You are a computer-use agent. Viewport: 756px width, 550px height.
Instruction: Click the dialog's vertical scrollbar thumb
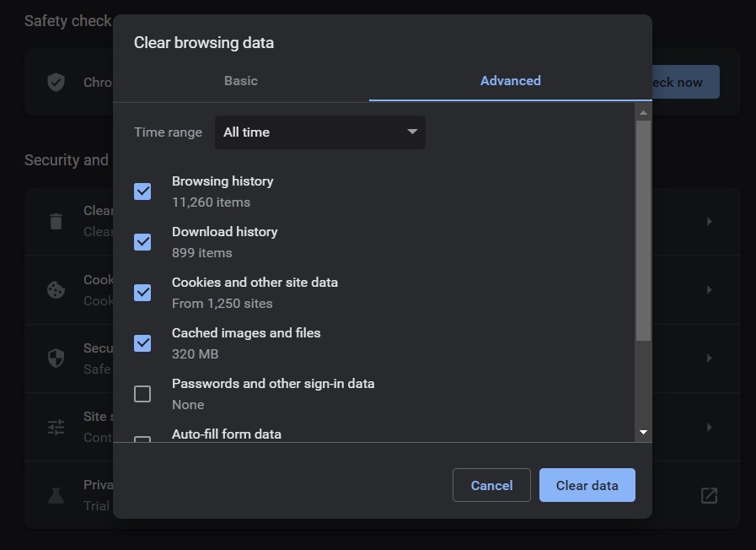[643, 228]
